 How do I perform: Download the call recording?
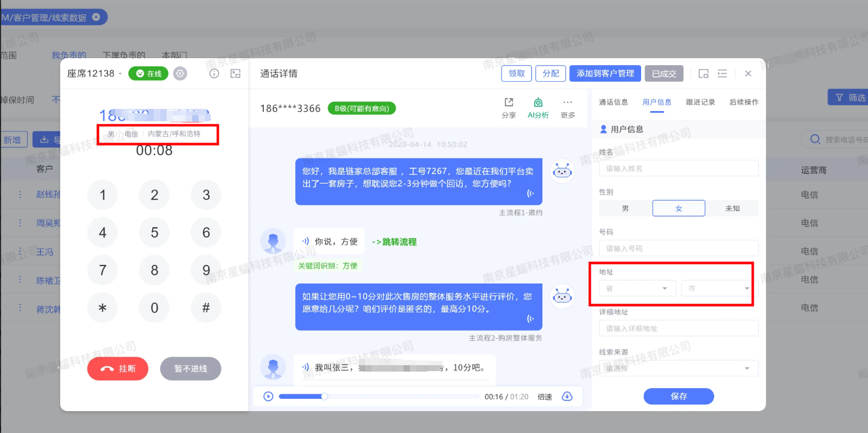coord(567,396)
